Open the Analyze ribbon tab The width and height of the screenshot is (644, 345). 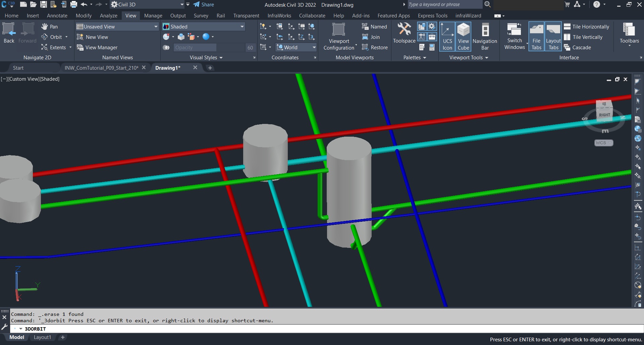coord(108,16)
